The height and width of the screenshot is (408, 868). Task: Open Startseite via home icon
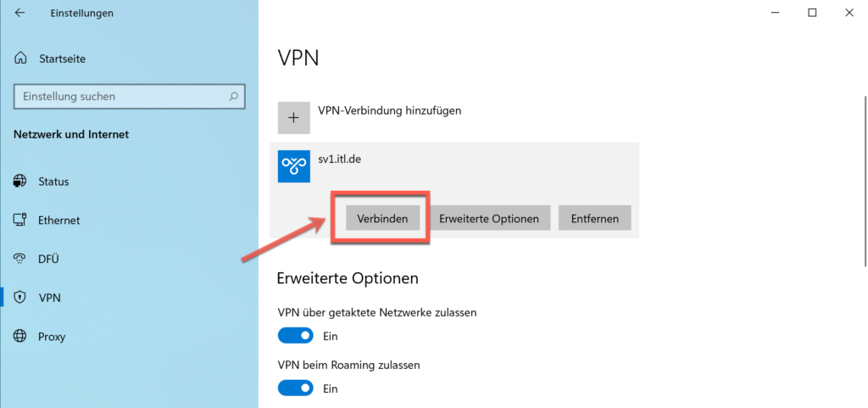[x=20, y=59]
